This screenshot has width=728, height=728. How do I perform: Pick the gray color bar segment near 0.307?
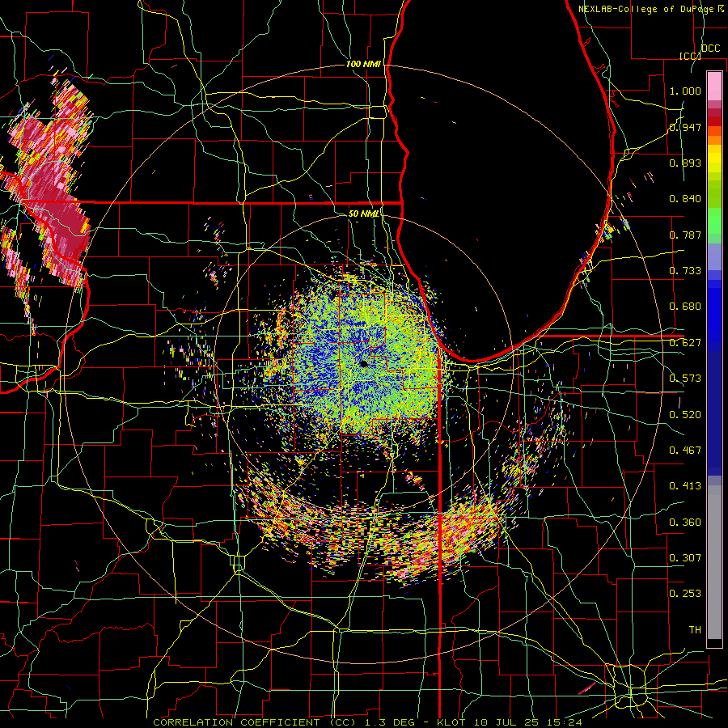tap(714, 562)
